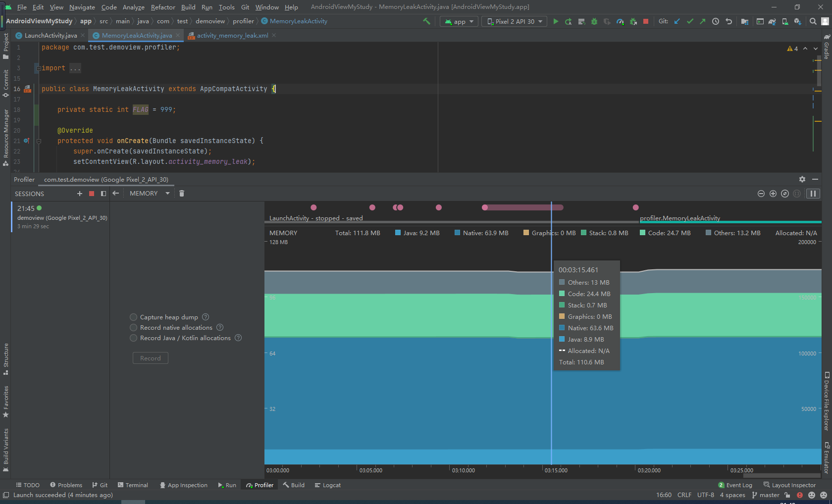Select the demoview profiler session in Sessions list
This screenshot has height=504, width=832.
coord(59,217)
